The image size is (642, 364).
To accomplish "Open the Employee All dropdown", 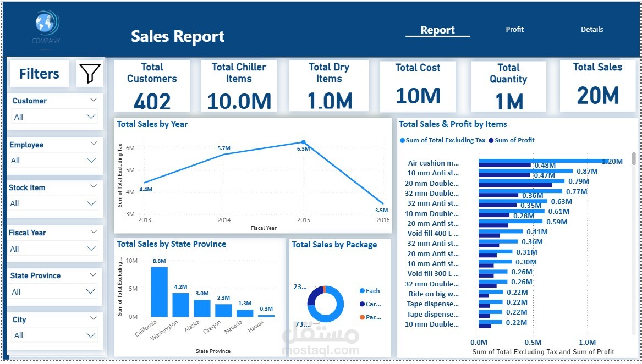I will 54,161.
